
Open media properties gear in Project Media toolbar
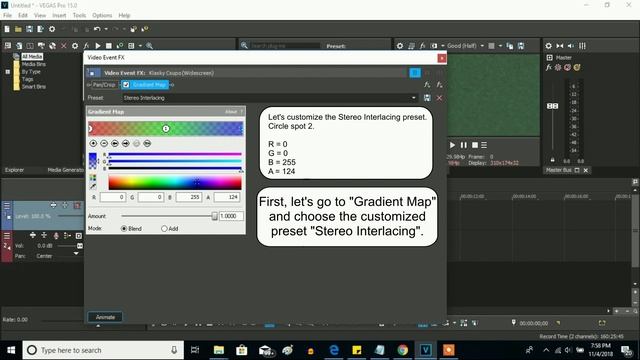75,46
